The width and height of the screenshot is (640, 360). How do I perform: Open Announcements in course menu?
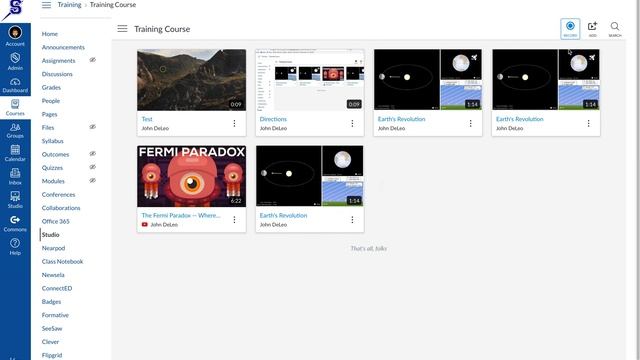pyautogui.click(x=63, y=47)
